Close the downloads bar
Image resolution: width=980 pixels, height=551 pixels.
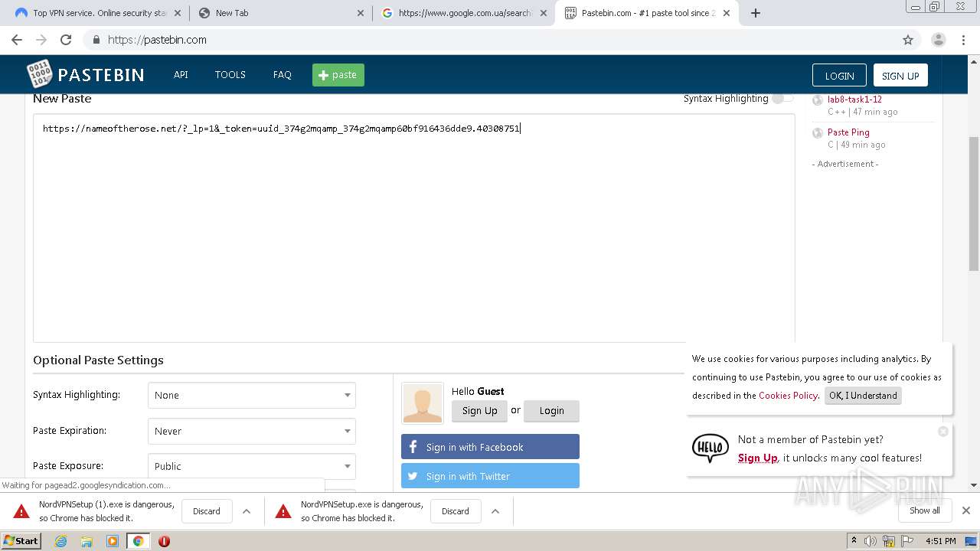pyautogui.click(x=966, y=510)
